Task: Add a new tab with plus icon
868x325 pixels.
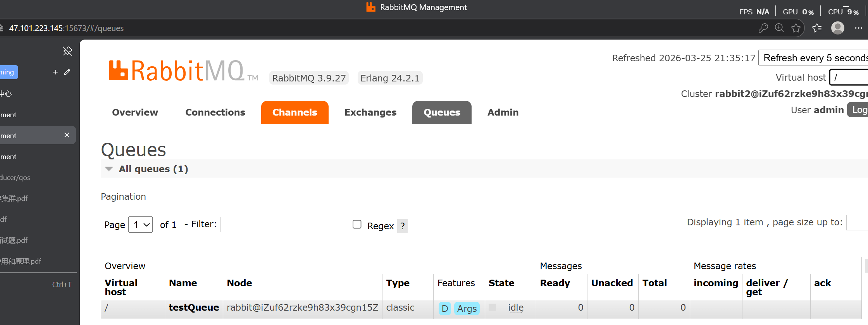Action: pos(55,72)
